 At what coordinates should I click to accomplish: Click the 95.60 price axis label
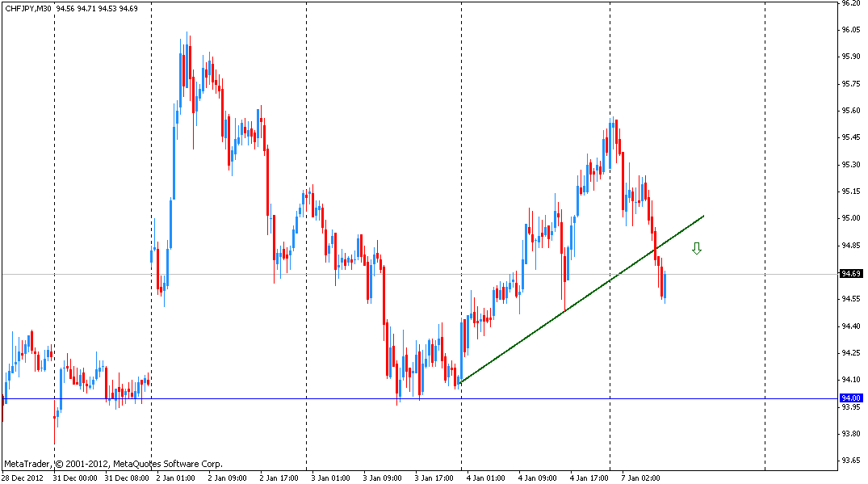(x=851, y=110)
